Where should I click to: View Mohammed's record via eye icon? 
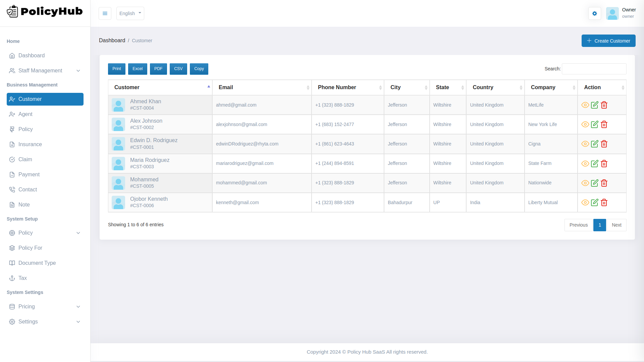[585, 183]
